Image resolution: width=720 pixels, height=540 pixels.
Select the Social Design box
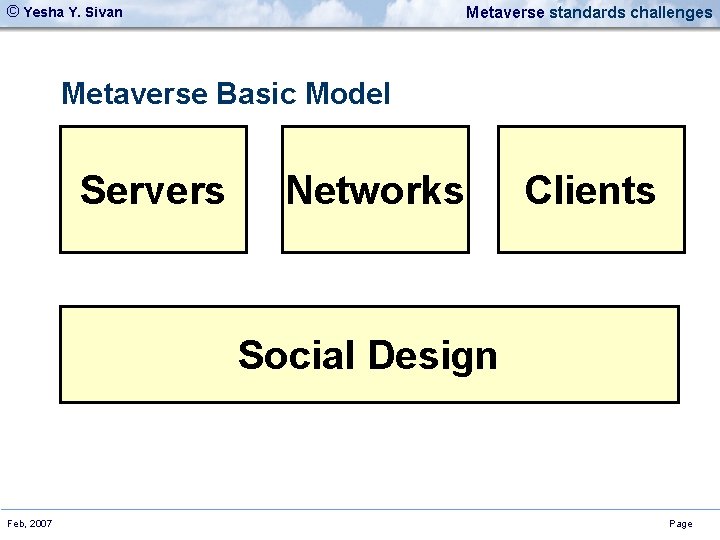(x=369, y=354)
